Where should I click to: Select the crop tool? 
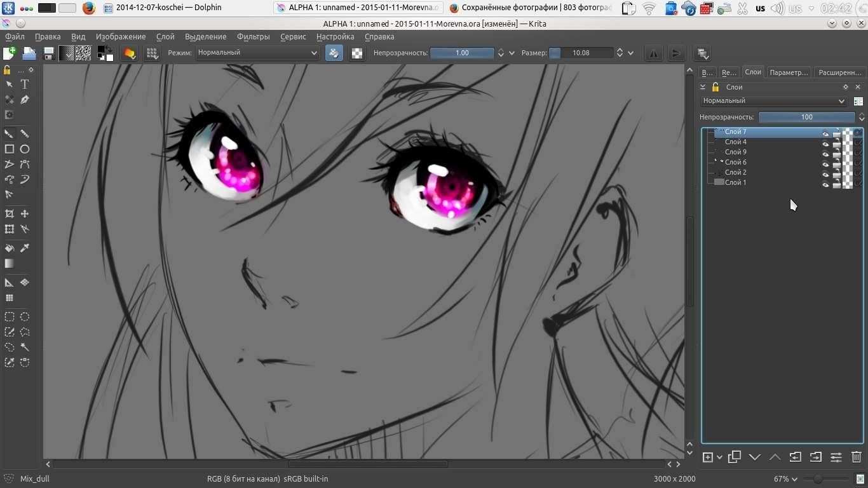[x=9, y=214]
